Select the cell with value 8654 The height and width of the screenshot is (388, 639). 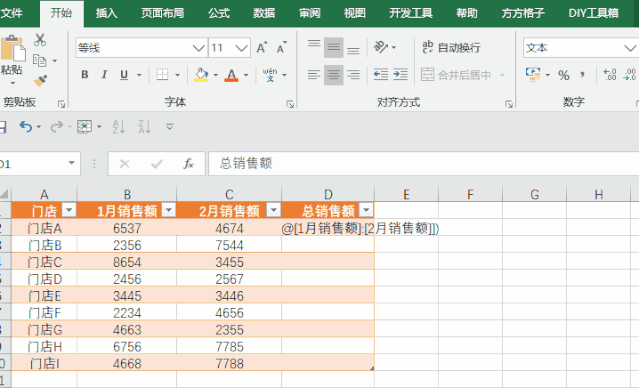127,262
